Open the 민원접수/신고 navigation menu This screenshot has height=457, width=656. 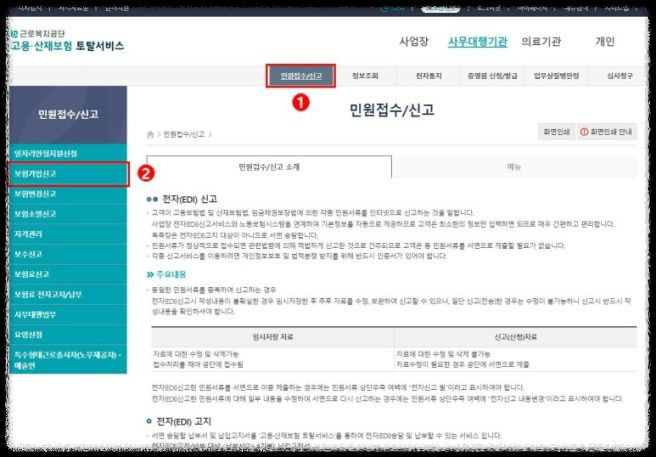(x=301, y=76)
